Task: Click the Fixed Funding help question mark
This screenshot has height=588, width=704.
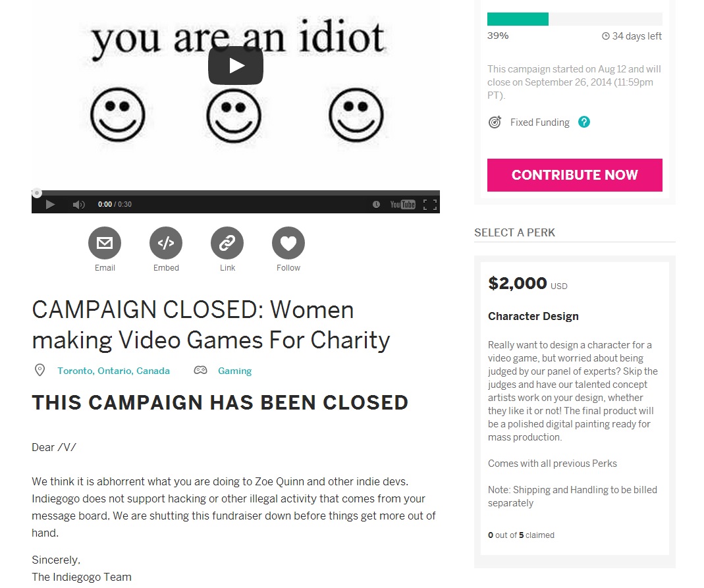Action: pos(583,122)
